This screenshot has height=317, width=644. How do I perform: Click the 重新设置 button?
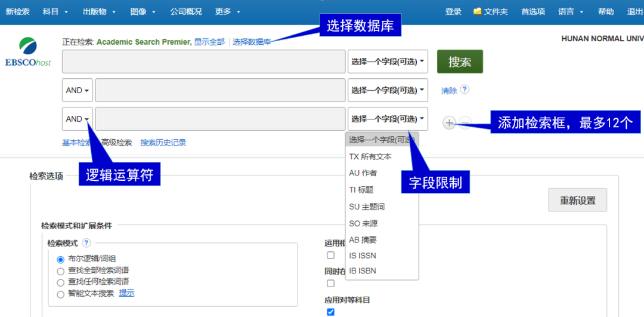pos(577,200)
